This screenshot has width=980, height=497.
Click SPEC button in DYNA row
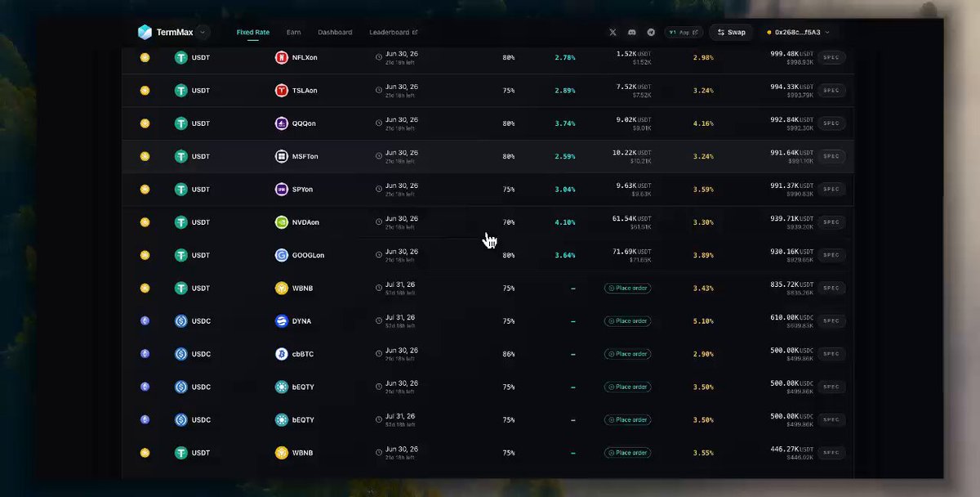click(x=831, y=321)
